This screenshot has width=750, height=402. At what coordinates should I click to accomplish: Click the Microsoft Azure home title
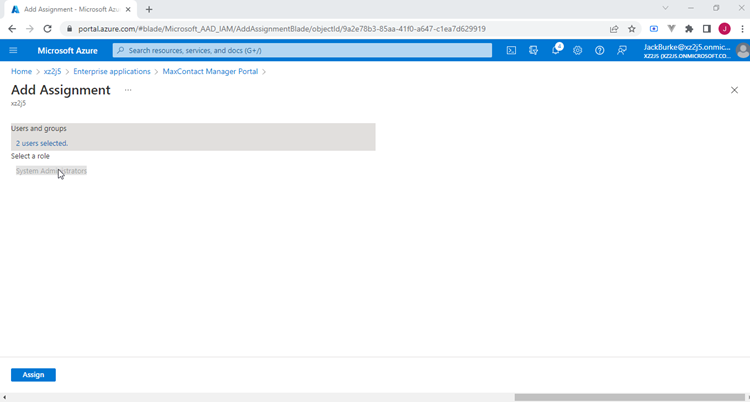pos(67,50)
